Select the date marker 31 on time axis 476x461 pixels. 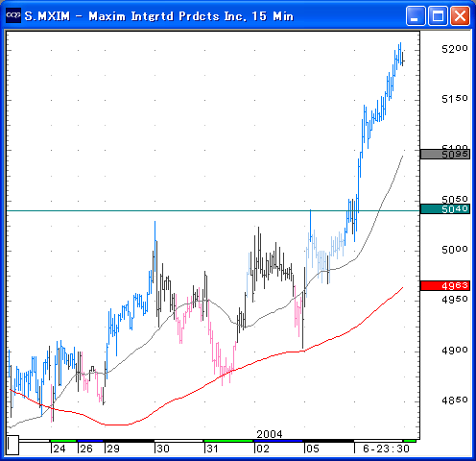coord(212,449)
